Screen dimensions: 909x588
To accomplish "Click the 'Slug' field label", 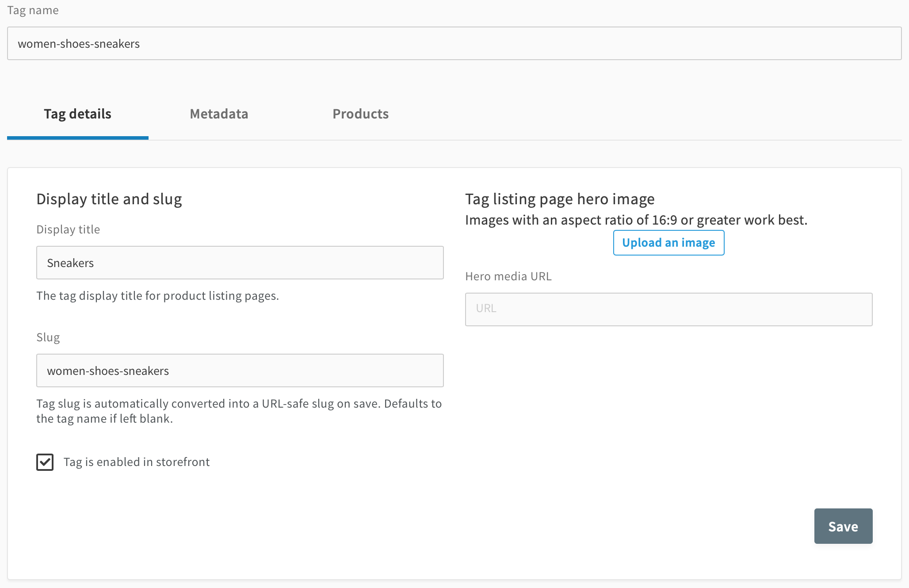I will 48,337.
